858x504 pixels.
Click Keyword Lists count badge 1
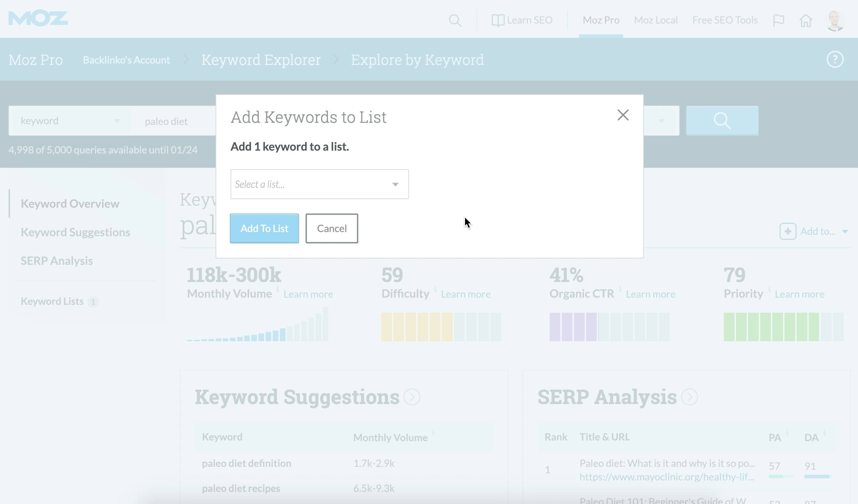(x=93, y=302)
